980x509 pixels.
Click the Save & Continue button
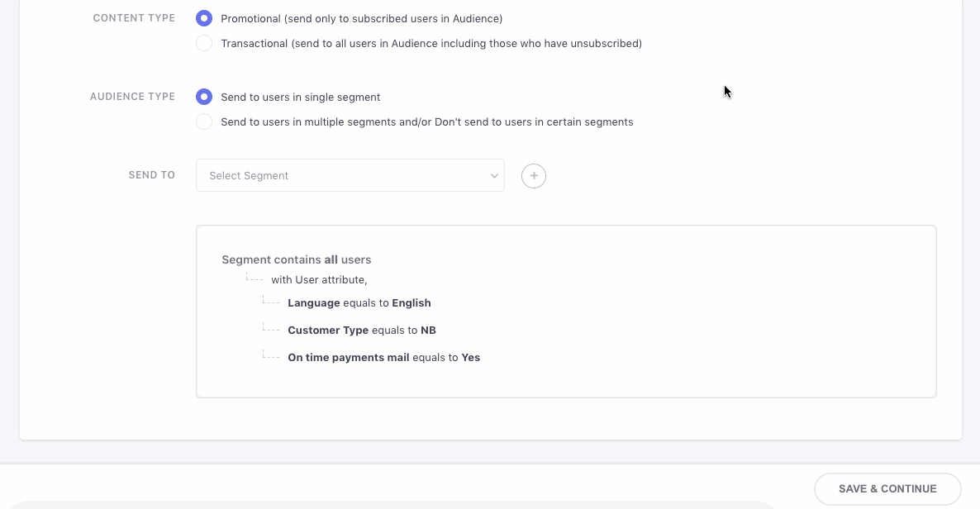point(887,488)
